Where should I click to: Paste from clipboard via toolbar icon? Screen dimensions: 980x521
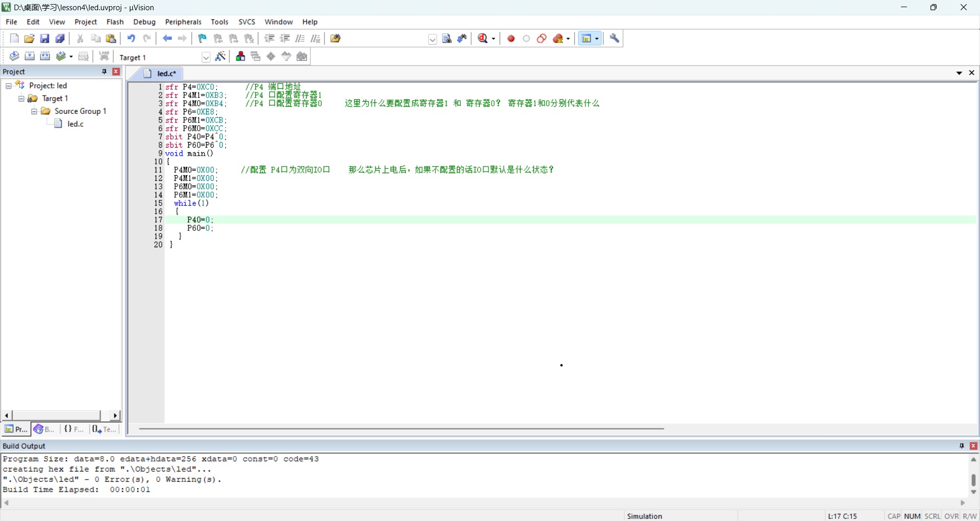pyautogui.click(x=111, y=38)
